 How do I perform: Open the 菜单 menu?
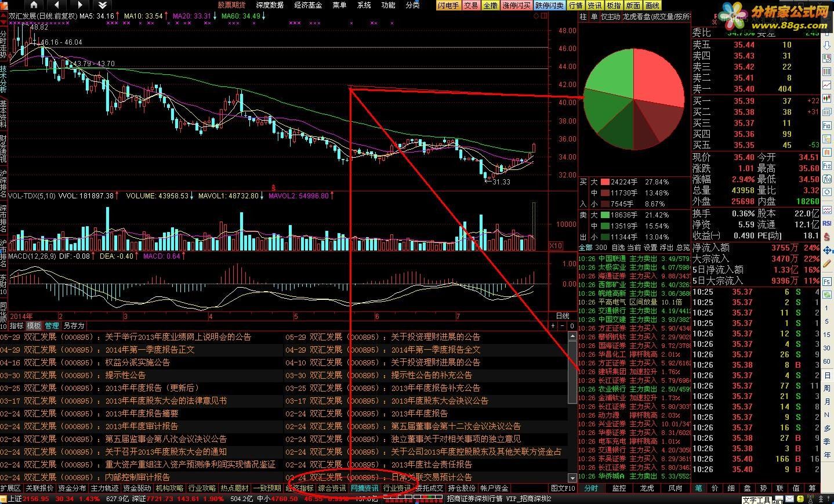tap(339, 5)
